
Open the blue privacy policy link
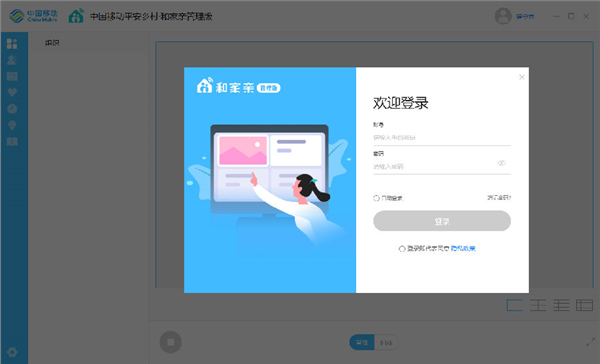click(x=463, y=248)
